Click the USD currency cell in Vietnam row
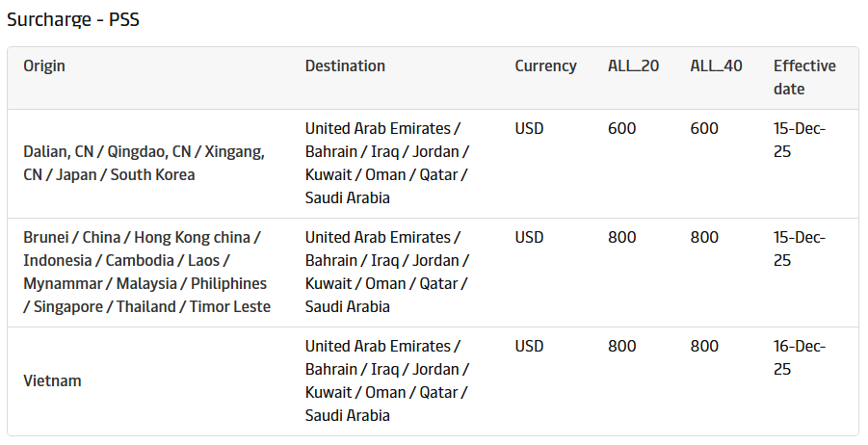868x445 pixels. pyautogui.click(x=529, y=347)
